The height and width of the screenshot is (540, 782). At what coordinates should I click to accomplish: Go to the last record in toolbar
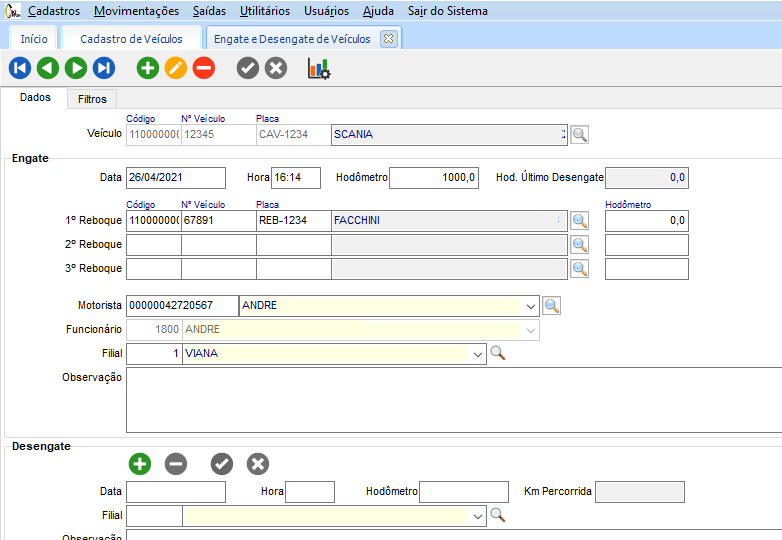click(x=104, y=68)
